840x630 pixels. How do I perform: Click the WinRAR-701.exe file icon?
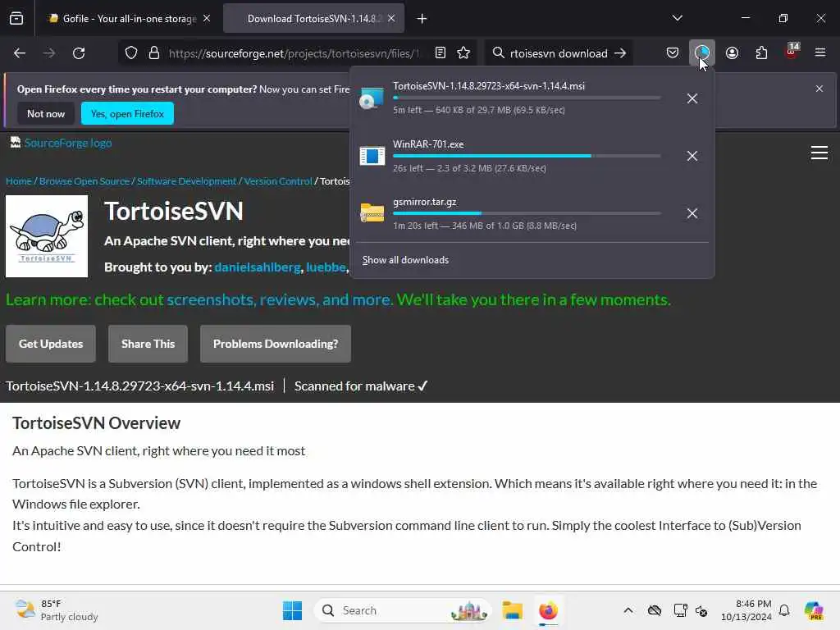372,156
